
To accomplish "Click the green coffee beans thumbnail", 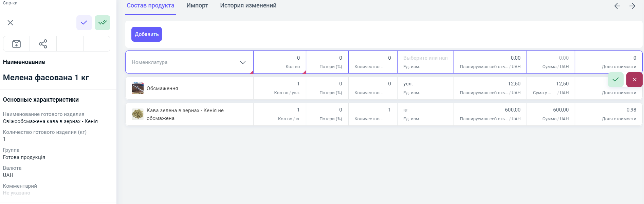I will 137,115.
